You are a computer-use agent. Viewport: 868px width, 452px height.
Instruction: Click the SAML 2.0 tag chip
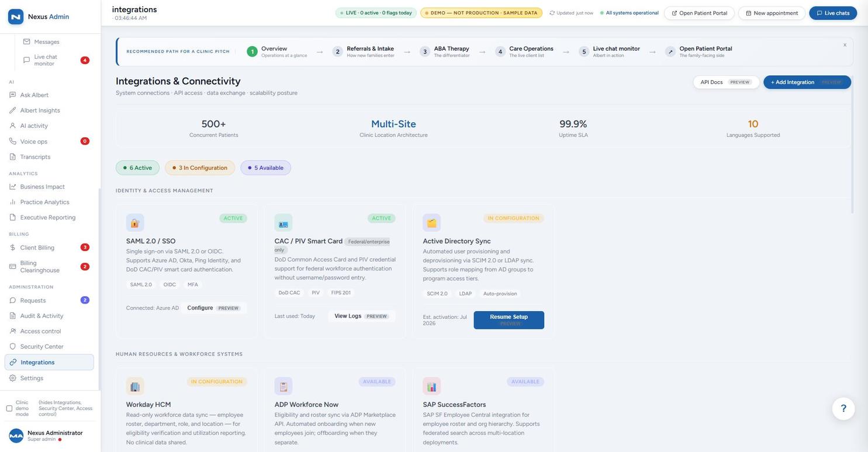[141, 285]
